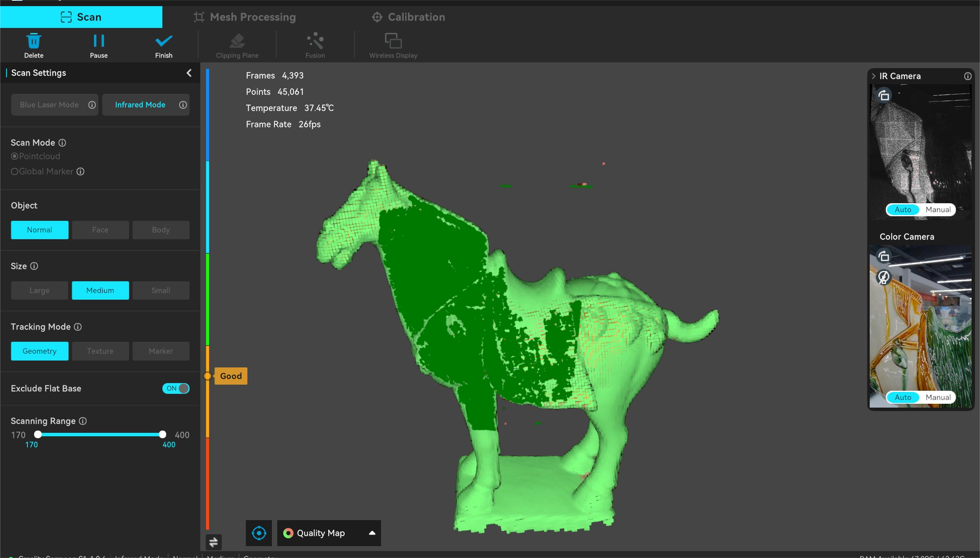Viewport: 980px width, 558px height.
Task: Click the recenter view target icon
Action: click(259, 533)
